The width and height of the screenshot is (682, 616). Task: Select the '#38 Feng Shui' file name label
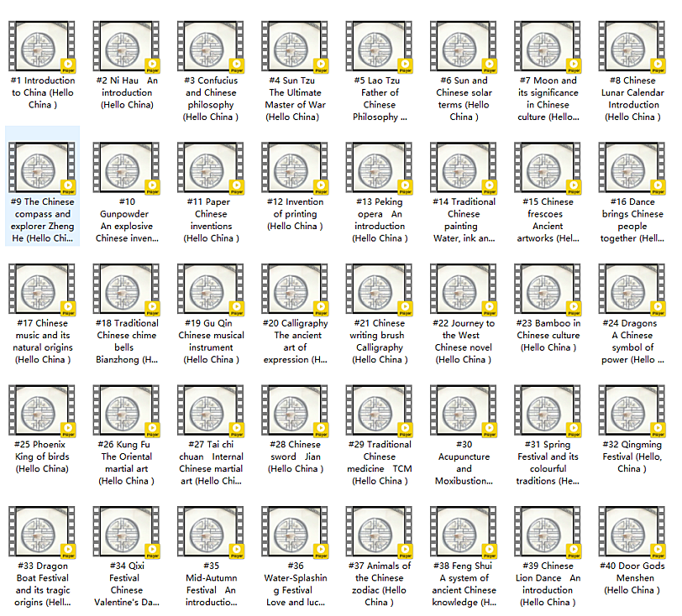coord(463,584)
